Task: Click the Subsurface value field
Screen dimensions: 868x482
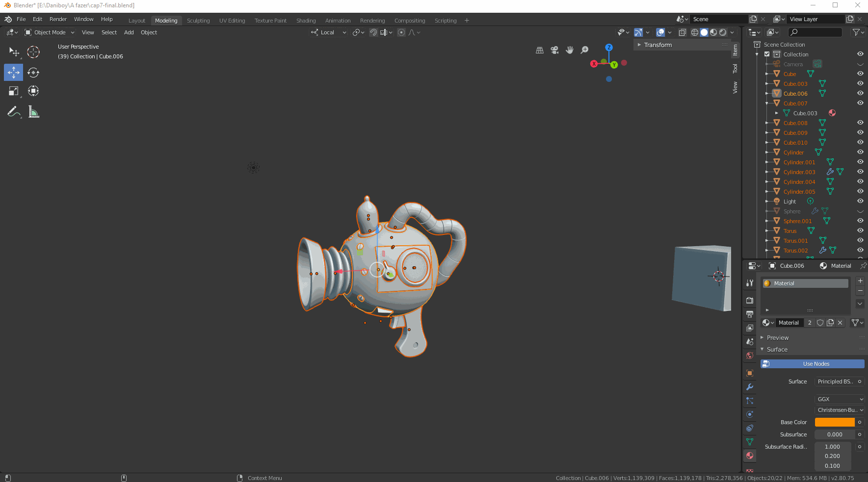Action: [834, 434]
